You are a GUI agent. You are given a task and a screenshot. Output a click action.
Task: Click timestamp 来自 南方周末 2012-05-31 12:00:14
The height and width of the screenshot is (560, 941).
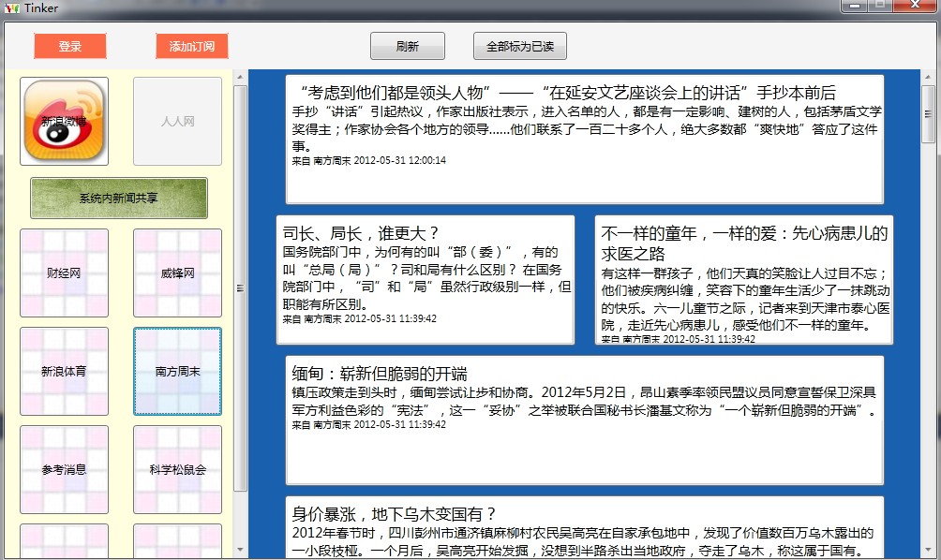click(x=369, y=161)
